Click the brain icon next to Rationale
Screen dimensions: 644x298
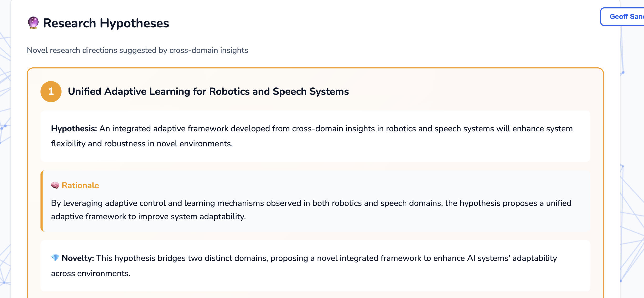pyautogui.click(x=55, y=185)
